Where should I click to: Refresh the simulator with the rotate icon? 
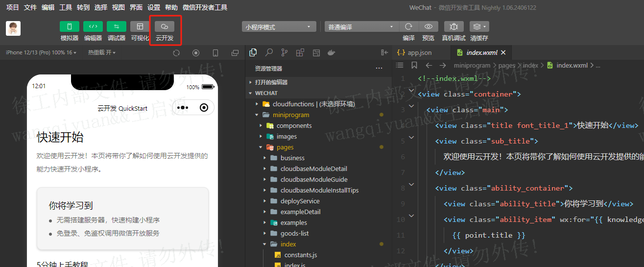(177, 53)
